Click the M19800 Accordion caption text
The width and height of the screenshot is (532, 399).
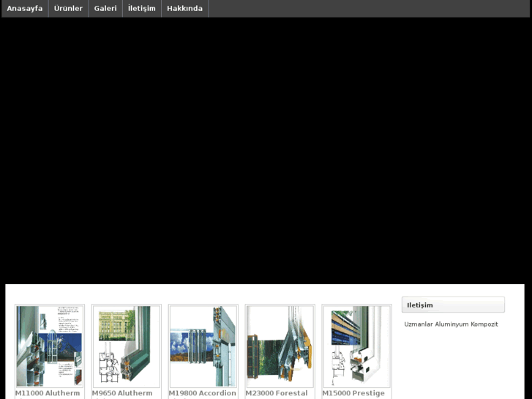[203, 393]
